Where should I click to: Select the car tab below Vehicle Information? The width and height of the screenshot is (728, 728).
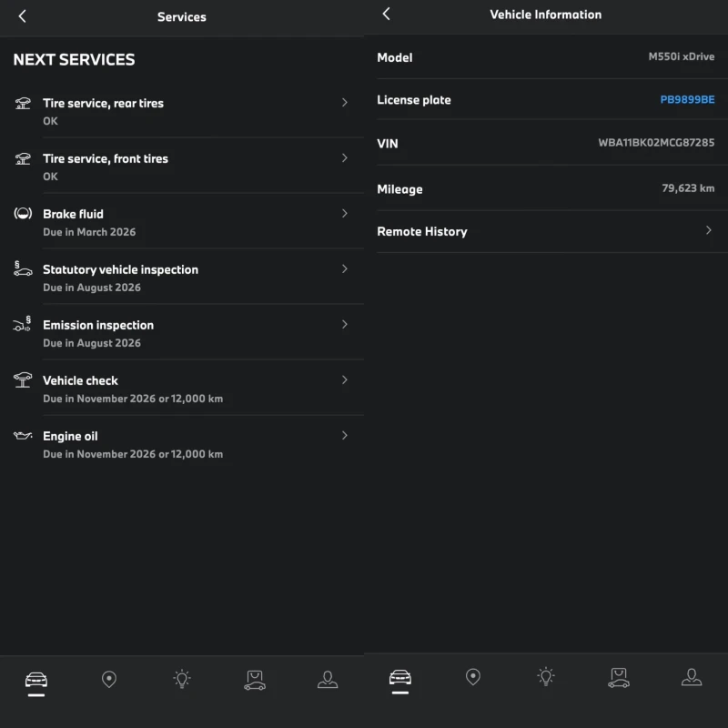coord(400,678)
